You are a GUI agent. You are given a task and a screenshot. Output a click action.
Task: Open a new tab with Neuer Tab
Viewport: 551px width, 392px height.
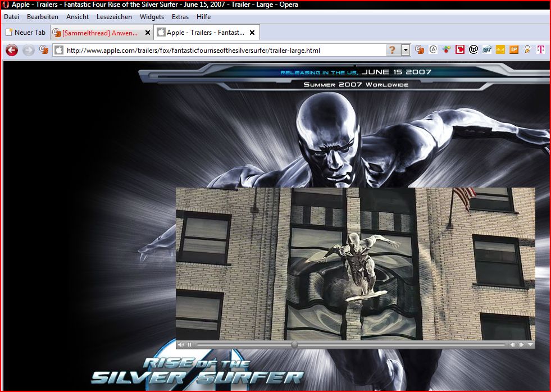click(x=26, y=33)
